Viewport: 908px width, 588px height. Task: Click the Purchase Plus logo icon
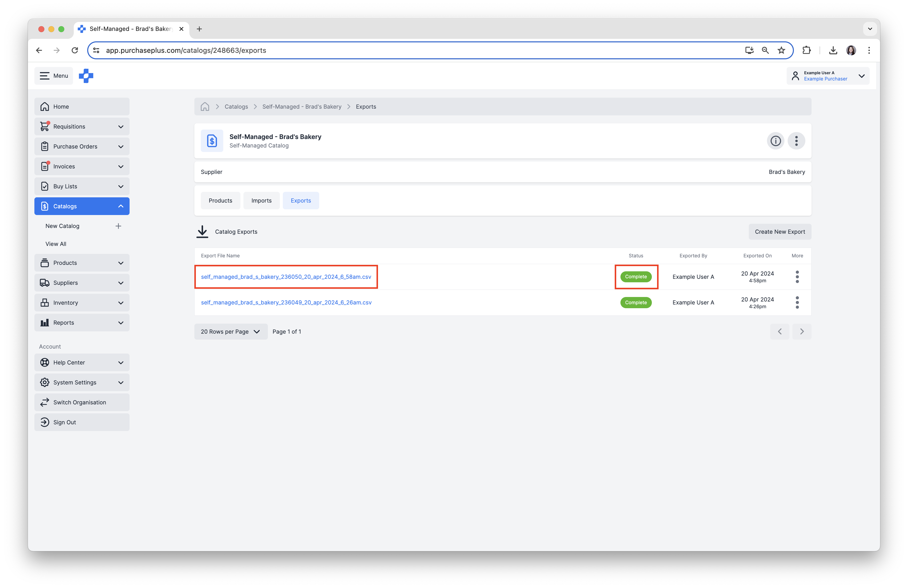86,75
